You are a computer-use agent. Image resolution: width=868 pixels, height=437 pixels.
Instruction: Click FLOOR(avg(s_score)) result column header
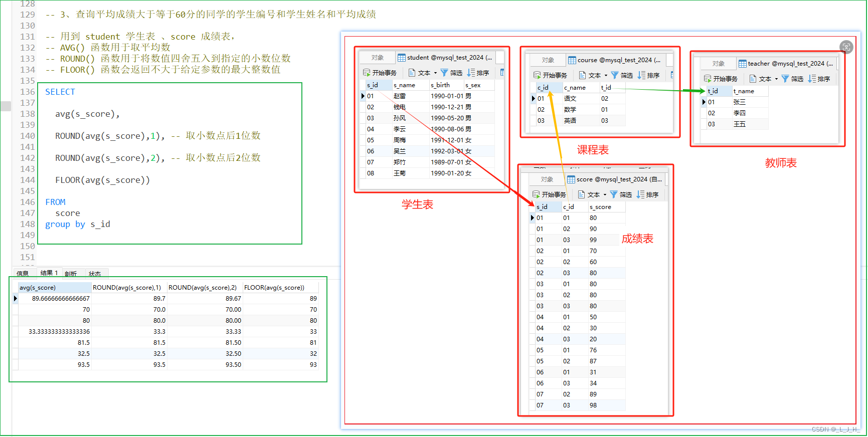coord(280,288)
